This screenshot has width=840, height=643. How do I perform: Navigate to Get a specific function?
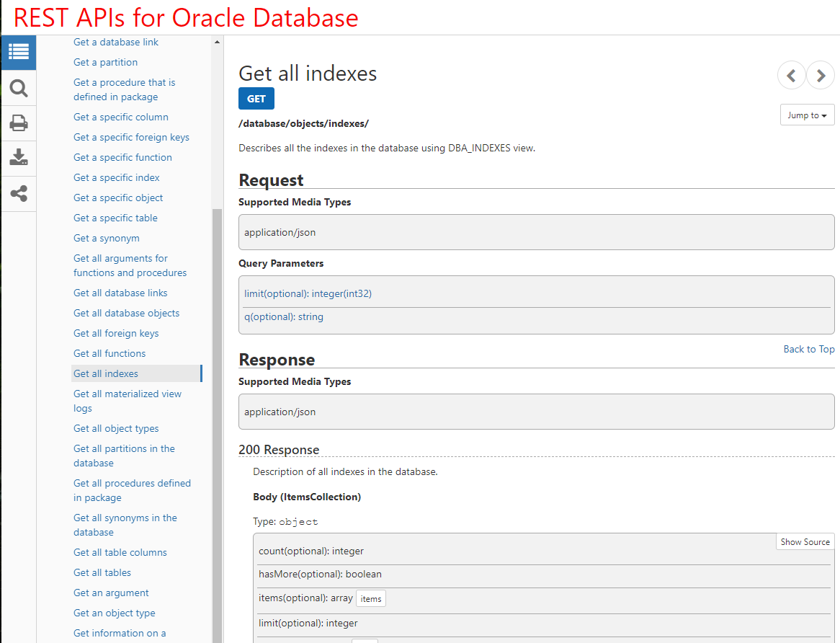point(122,157)
